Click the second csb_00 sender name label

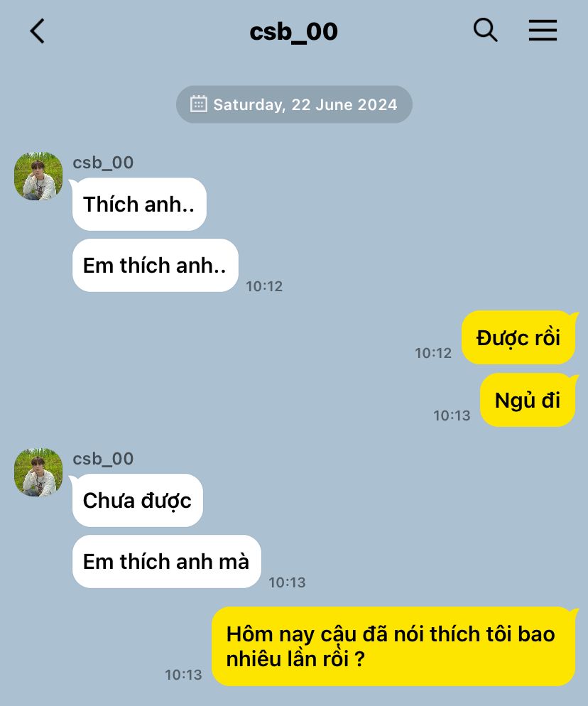point(103,459)
